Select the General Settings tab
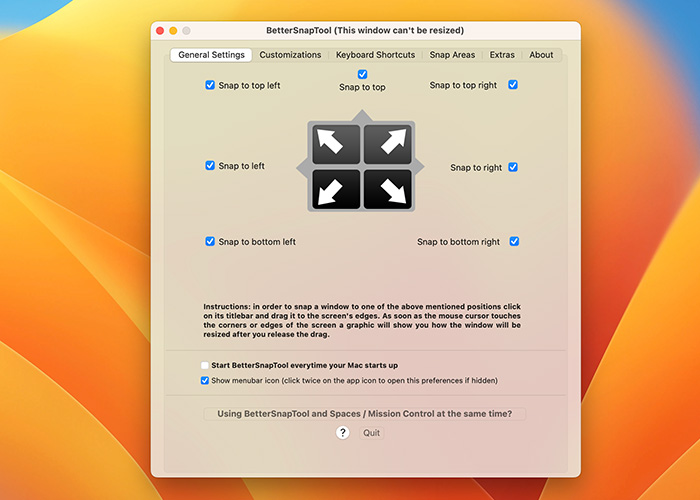 [x=211, y=55]
